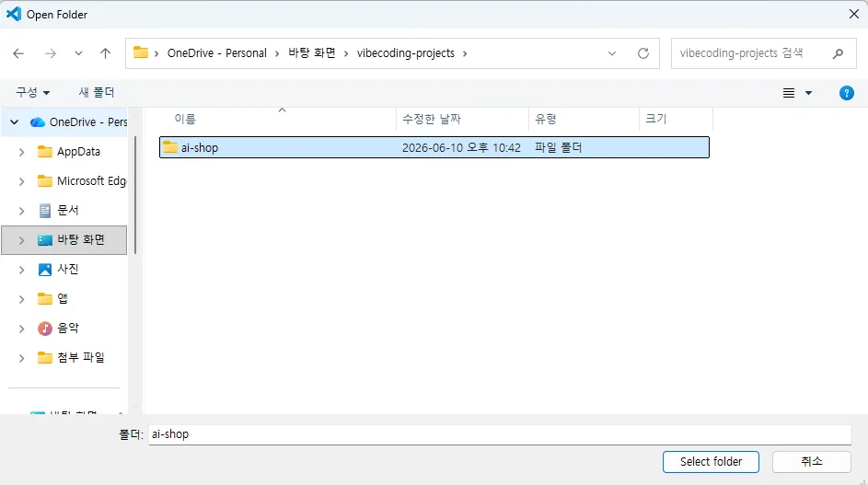Click ai-shop modified date 2026-06-10
The image size is (868, 485).
tap(461, 148)
